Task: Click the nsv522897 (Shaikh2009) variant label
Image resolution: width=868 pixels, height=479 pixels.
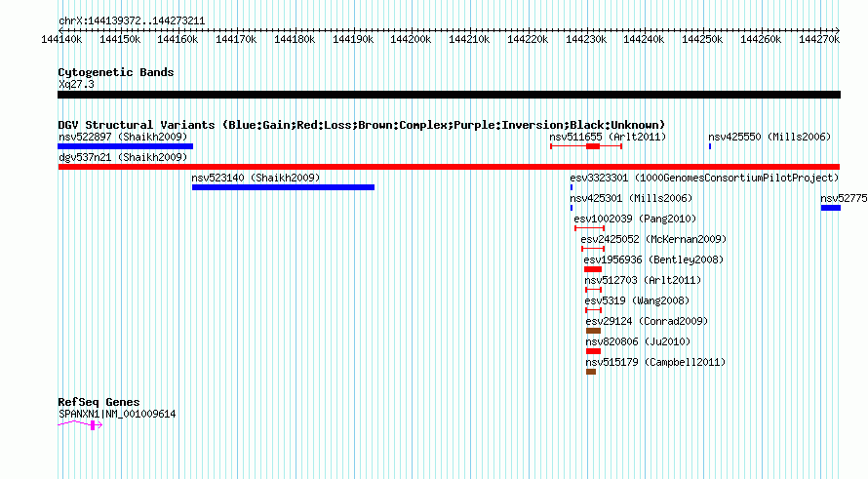Action: pos(123,137)
